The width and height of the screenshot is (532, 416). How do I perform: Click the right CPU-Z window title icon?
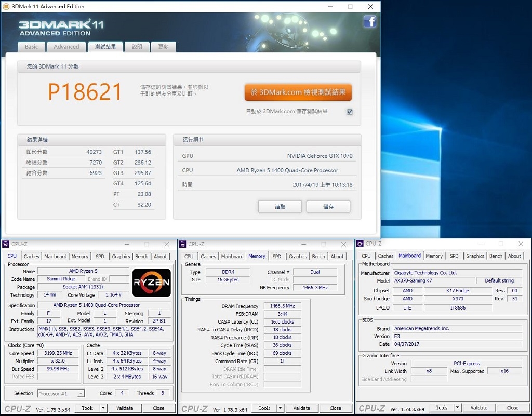click(360, 244)
